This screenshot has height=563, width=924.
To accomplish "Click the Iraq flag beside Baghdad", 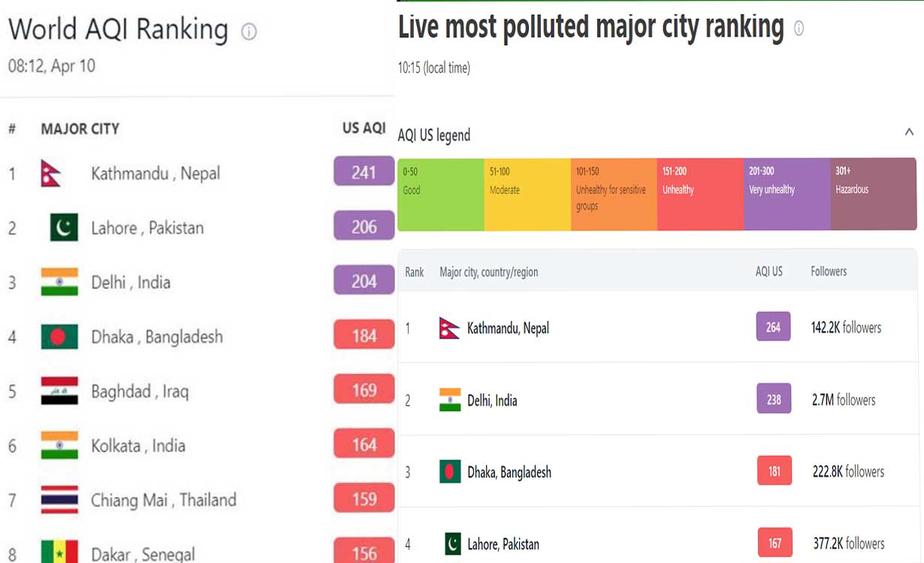I will [x=59, y=391].
